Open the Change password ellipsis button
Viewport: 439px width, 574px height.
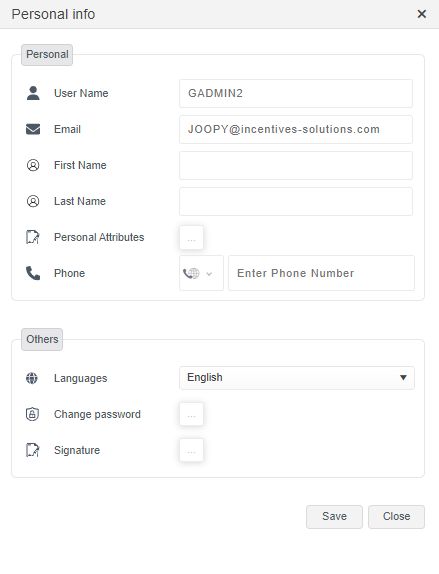point(191,414)
